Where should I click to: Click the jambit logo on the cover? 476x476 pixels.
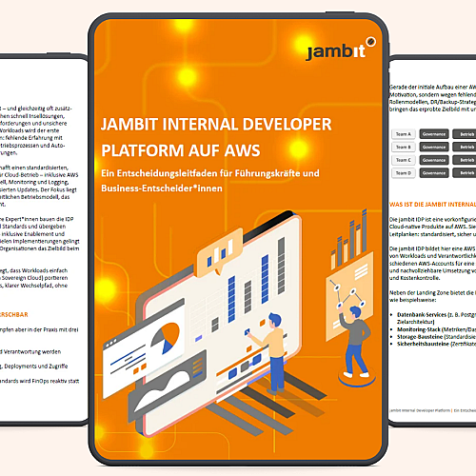tap(341, 50)
